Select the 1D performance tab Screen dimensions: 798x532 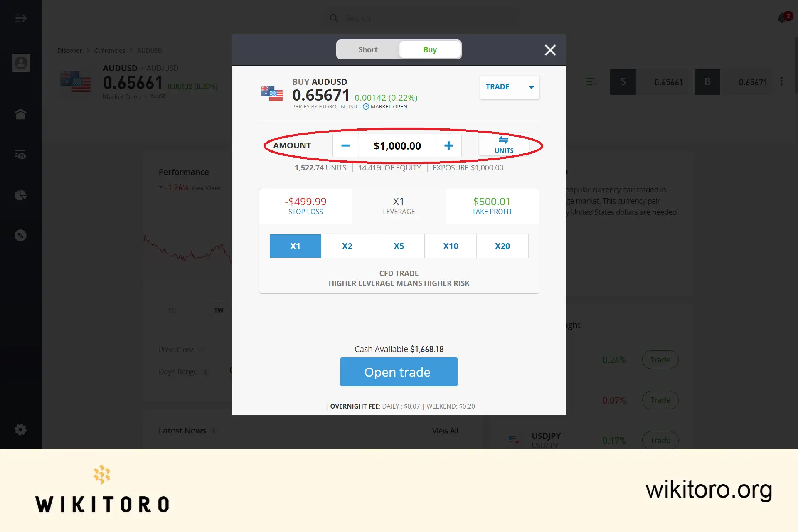(x=172, y=309)
